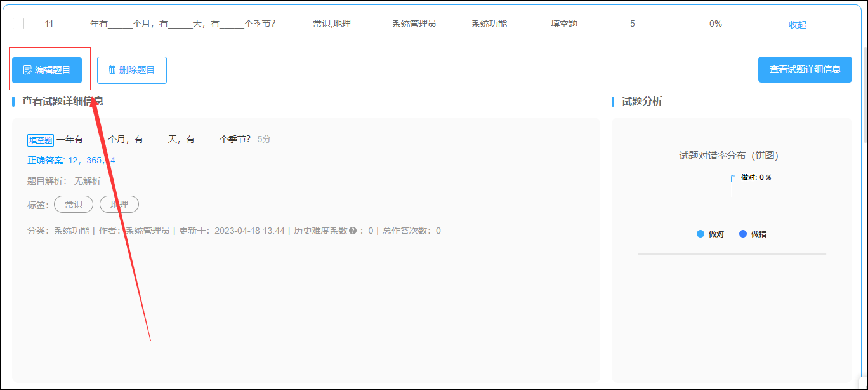Click the 正确答案 line showing 12, 365, 4
868x390 pixels.
click(71, 160)
